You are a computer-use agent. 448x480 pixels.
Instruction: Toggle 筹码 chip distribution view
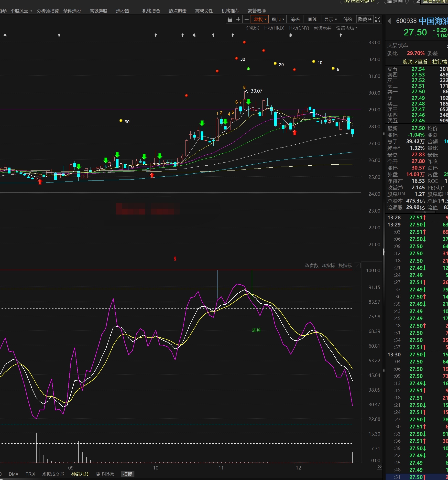click(295, 20)
